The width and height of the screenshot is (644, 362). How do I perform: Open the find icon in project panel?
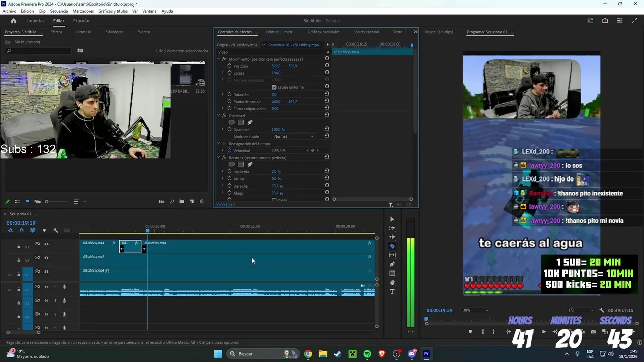point(172,202)
